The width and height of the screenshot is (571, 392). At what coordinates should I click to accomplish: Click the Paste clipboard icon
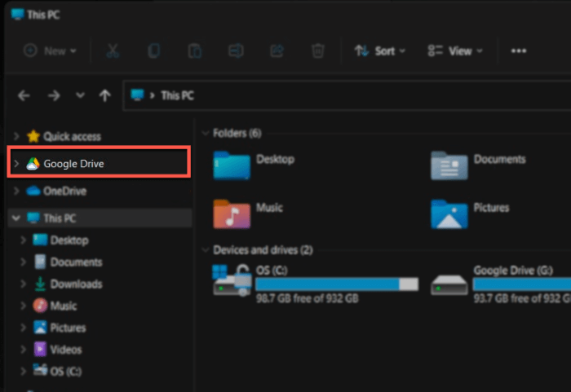(194, 51)
